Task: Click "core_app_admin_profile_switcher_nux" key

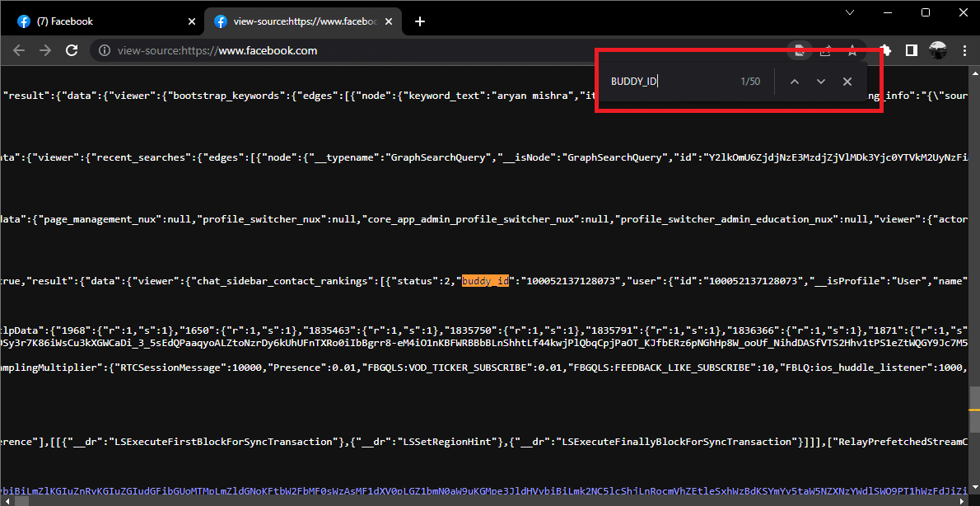Action: tap(474, 219)
